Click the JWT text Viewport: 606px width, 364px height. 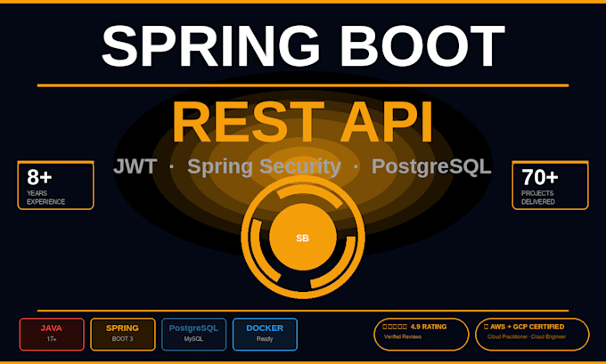pos(135,166)
